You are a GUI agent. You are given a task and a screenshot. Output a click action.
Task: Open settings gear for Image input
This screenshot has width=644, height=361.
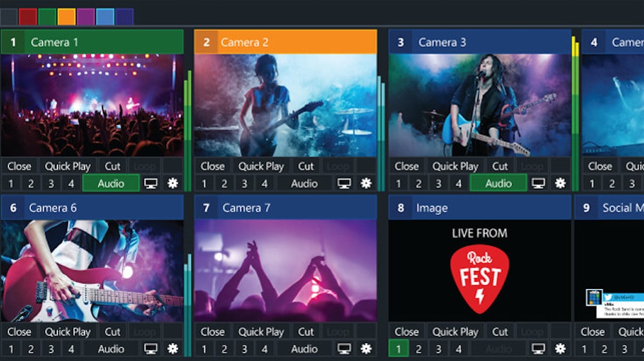pyautogui.click(x=560, y=349)
